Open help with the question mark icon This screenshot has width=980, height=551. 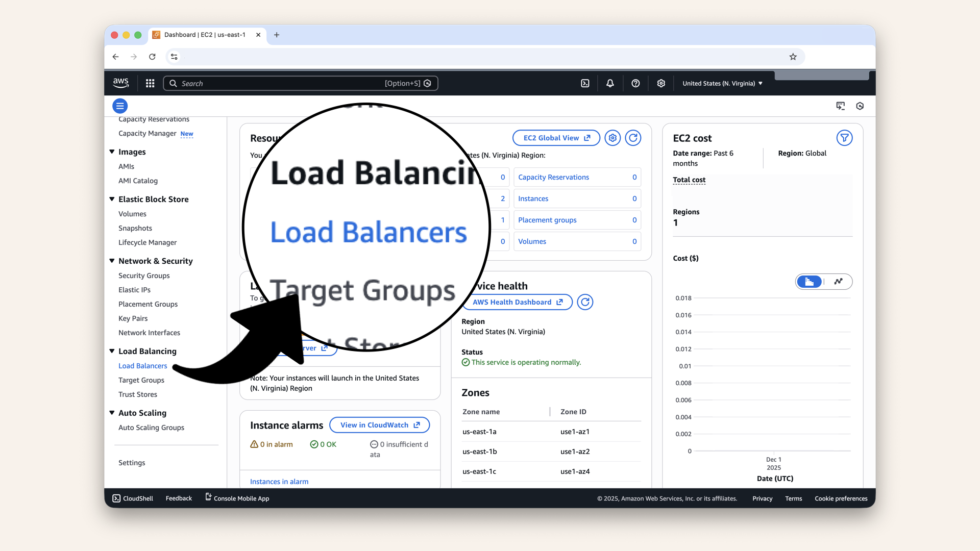[x=635, y=83]
